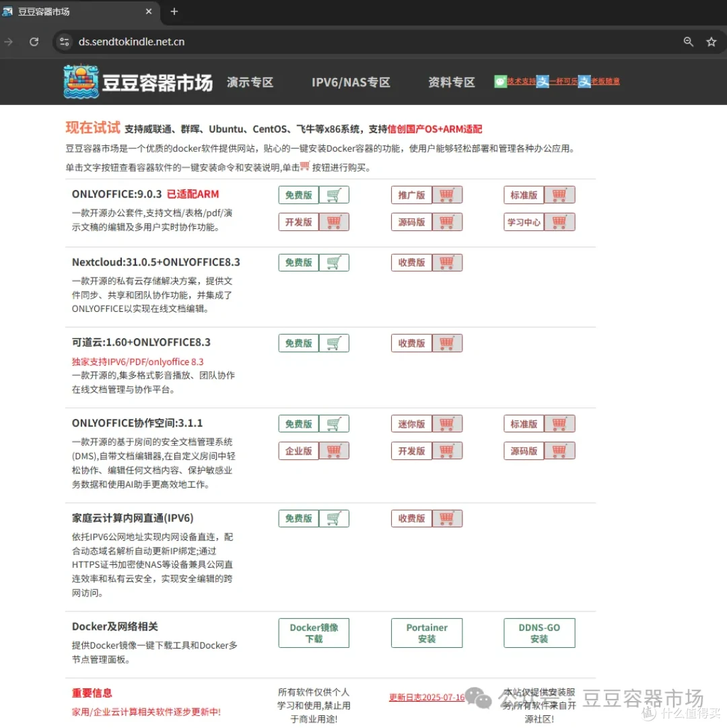Click the ONLYOFFICE 9.0.3 标准版 button
The image size is (727, 728).
524,195
